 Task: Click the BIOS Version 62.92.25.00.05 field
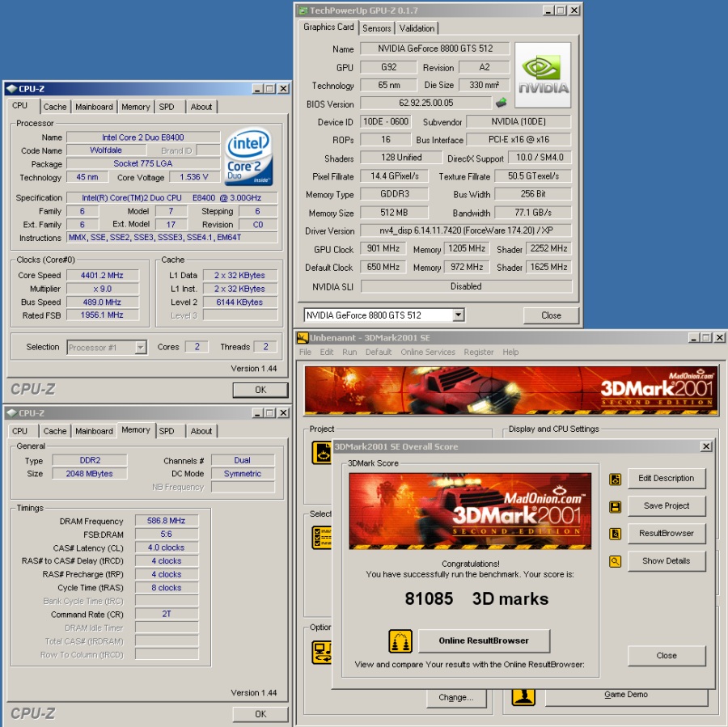(425, 103)
